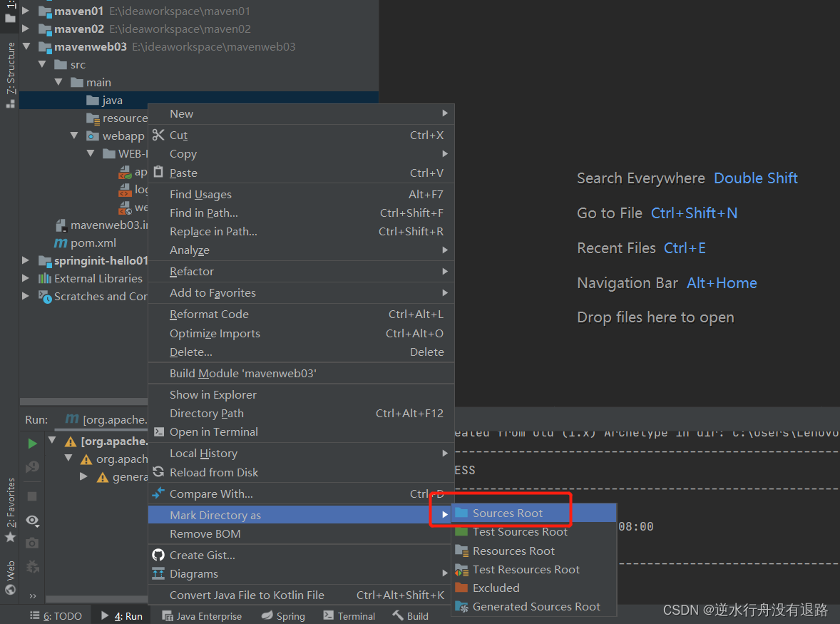The height and width of the screenshot is (624, 840).
Task: Toggle the eye view icon in Run panel
Action: point(32,520)
